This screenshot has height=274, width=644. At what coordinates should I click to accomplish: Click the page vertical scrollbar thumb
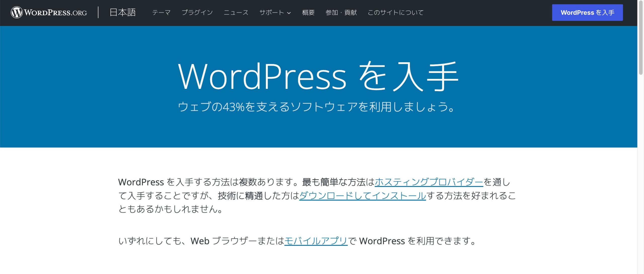(641, 38)
